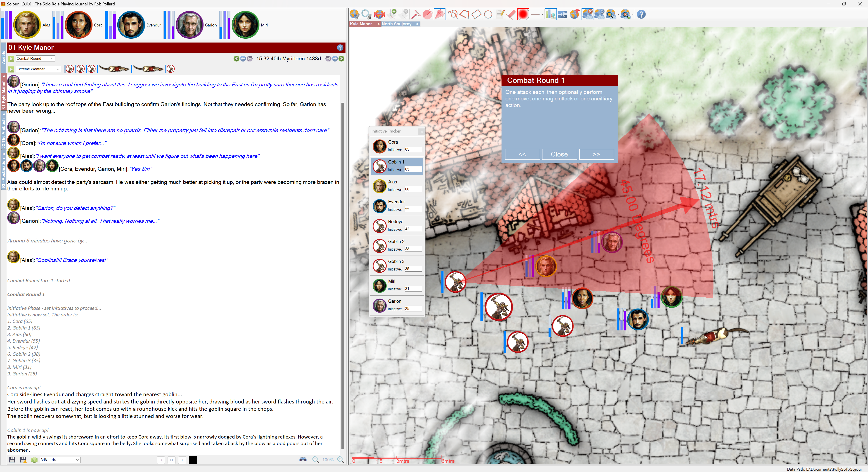Toggle underline text formatting
The height and width of the screenshot is (472, 868).
point(161,460)
